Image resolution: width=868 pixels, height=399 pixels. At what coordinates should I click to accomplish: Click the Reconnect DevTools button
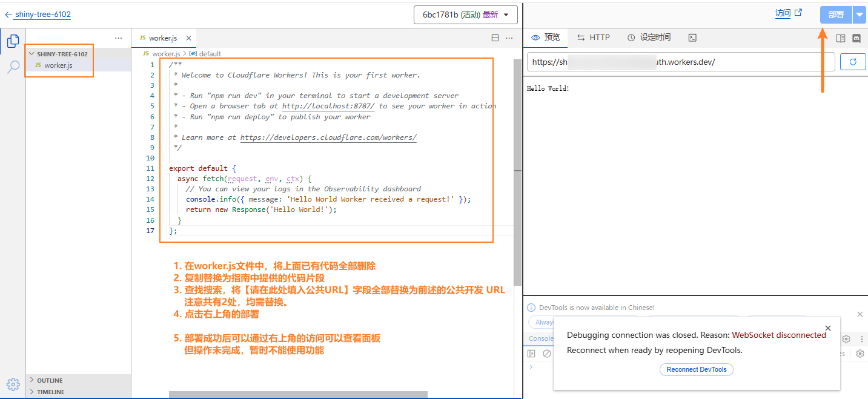696,369
